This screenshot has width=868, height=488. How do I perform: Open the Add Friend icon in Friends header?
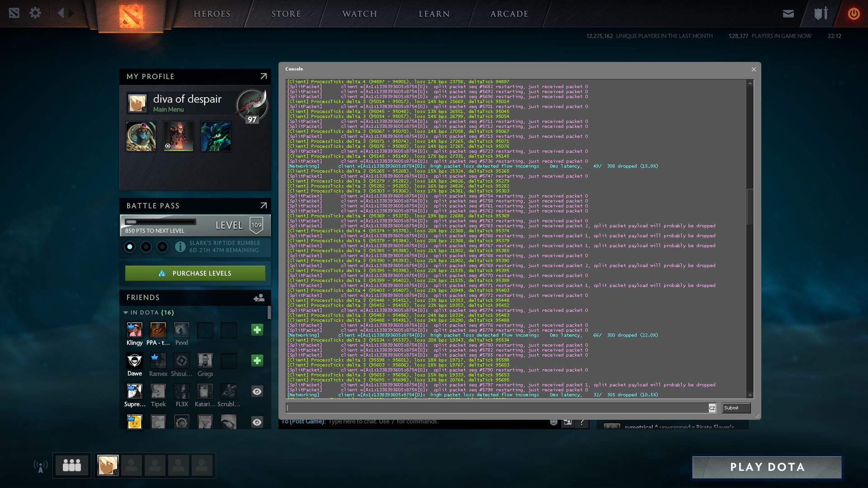point(259,297)
